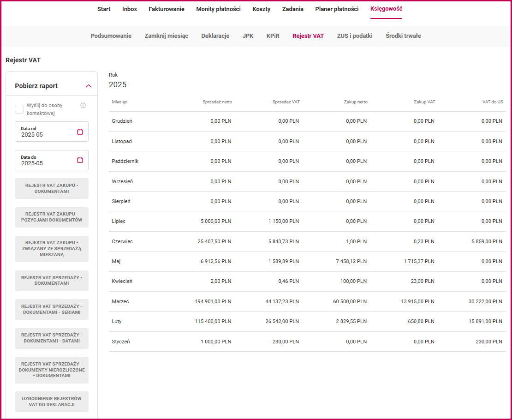The height and width of the screenshot is (420, 512).
Task: Click the Data do date field
Action: tap(52, 160)
